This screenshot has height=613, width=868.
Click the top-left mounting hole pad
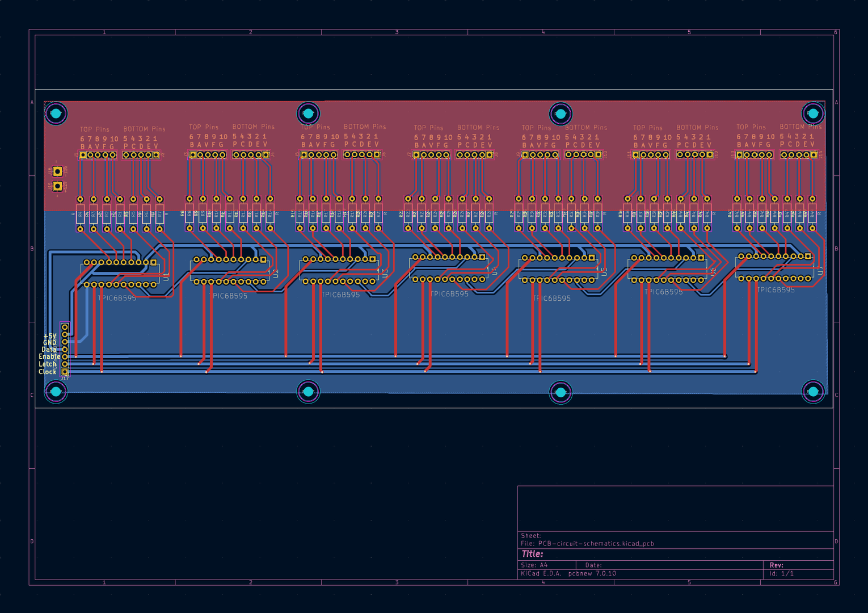click(x=56, y=112)
